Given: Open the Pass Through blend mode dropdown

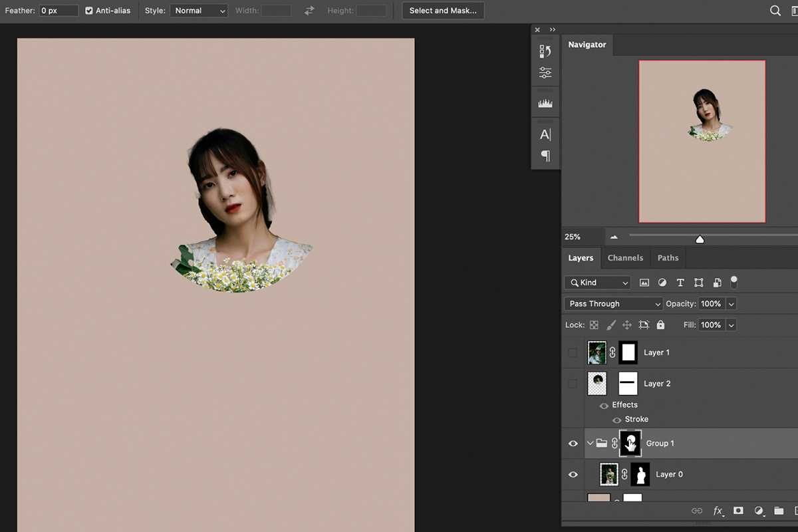Looking at the screenshot, I should pyautogui.click(x=612, y=304).
